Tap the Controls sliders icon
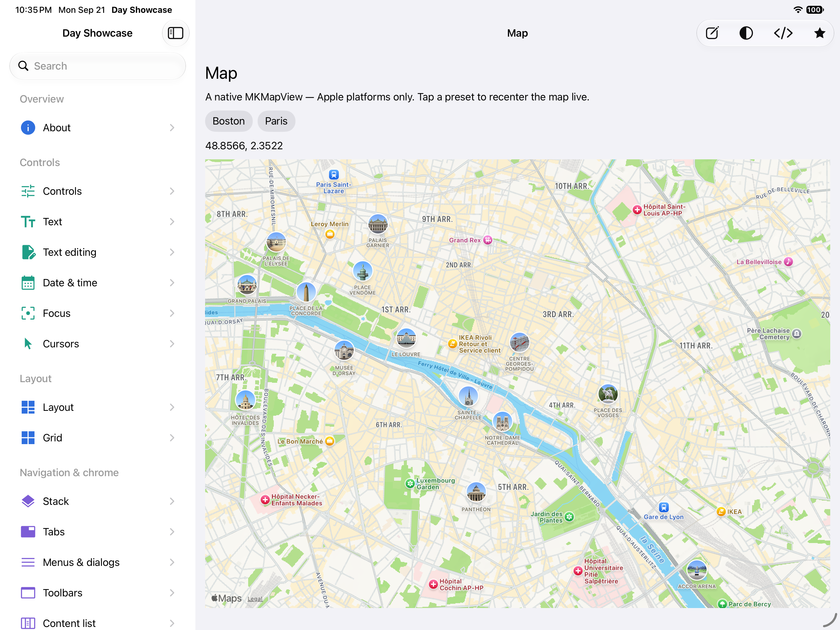 click(x=28, y=191)
